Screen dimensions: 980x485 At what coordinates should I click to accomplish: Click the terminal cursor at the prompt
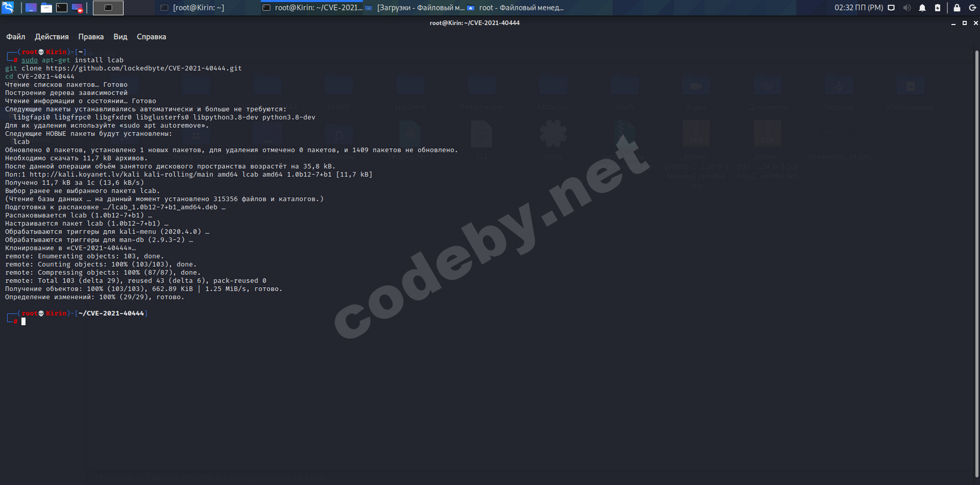coord(23,321)
